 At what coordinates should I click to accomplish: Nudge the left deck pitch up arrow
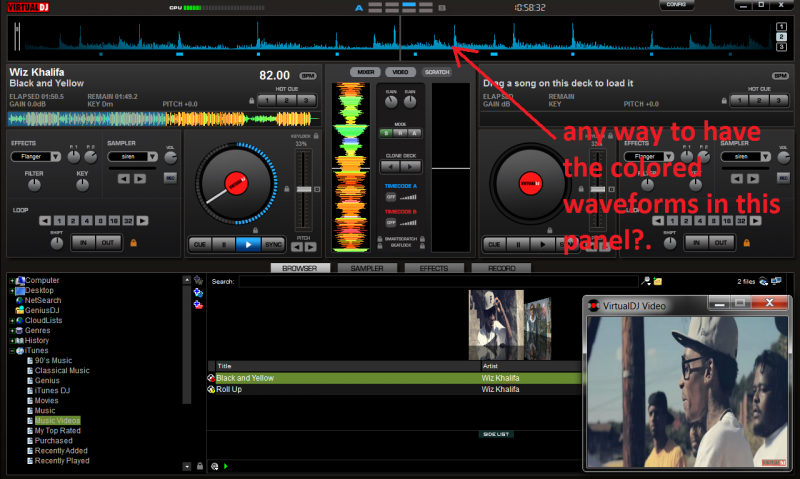[310, 247]
